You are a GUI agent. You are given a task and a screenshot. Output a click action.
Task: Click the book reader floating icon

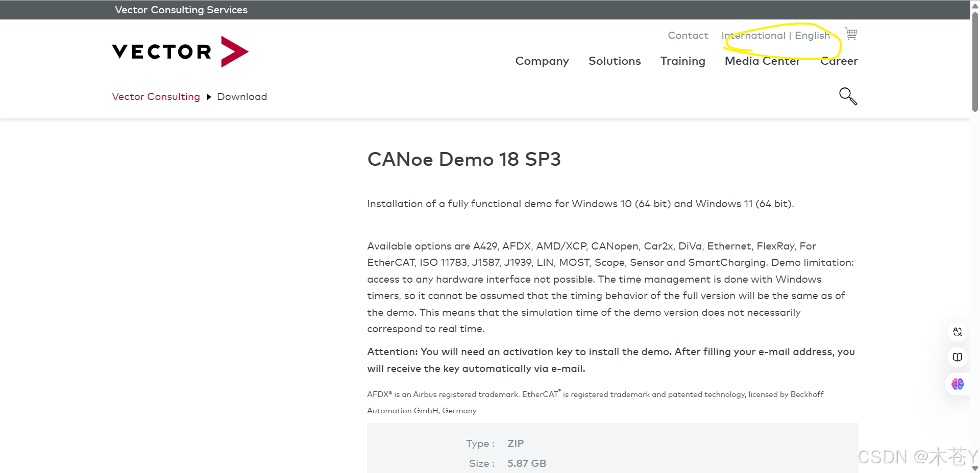click(x=958, y=357)
